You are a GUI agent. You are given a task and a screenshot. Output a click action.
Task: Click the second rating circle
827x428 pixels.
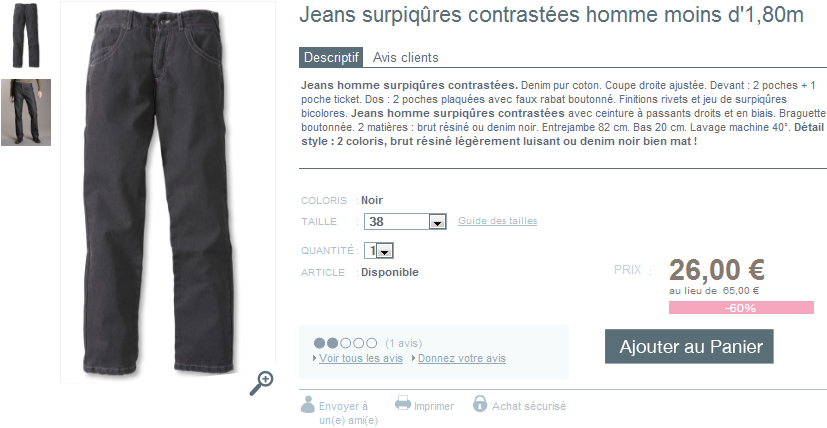[x=332, y=343]
